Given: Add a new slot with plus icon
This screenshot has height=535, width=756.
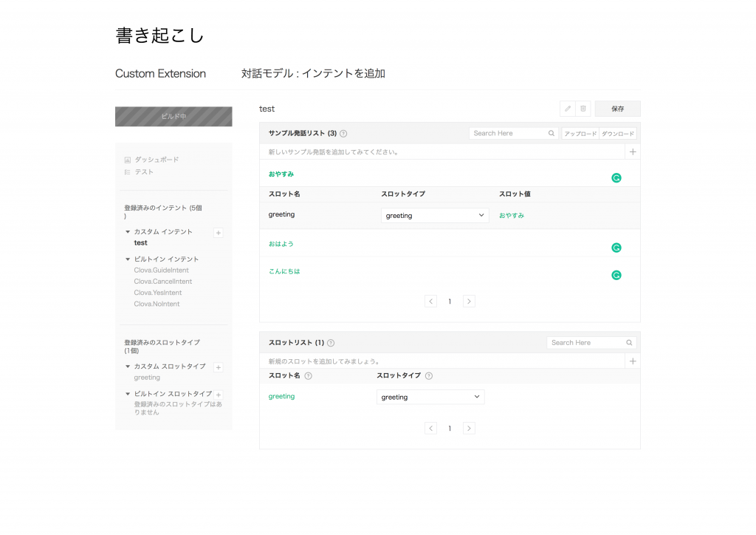Looking at the screenshot, I should pos(633,361).
